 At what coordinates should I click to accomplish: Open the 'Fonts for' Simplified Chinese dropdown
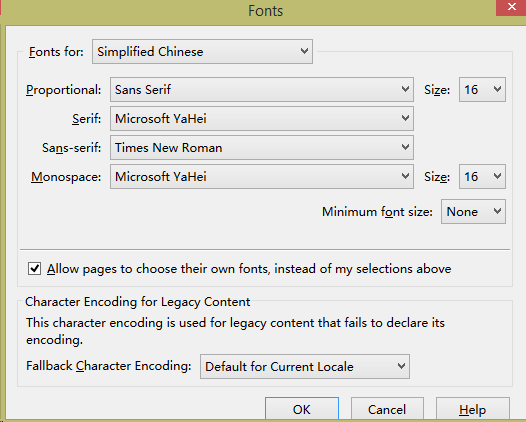click(x=202, y=52)
